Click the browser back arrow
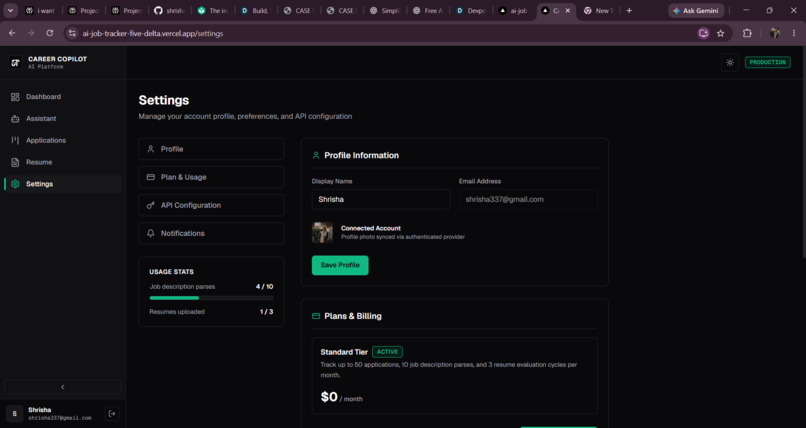The height and width of the screenshot is (428, 806). (x=12, y=33)
